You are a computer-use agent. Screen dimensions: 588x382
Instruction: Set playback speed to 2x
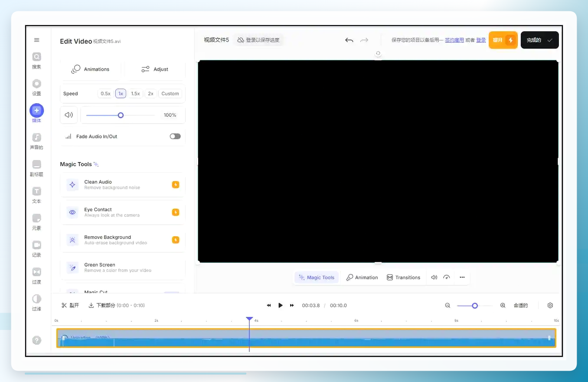150,94
